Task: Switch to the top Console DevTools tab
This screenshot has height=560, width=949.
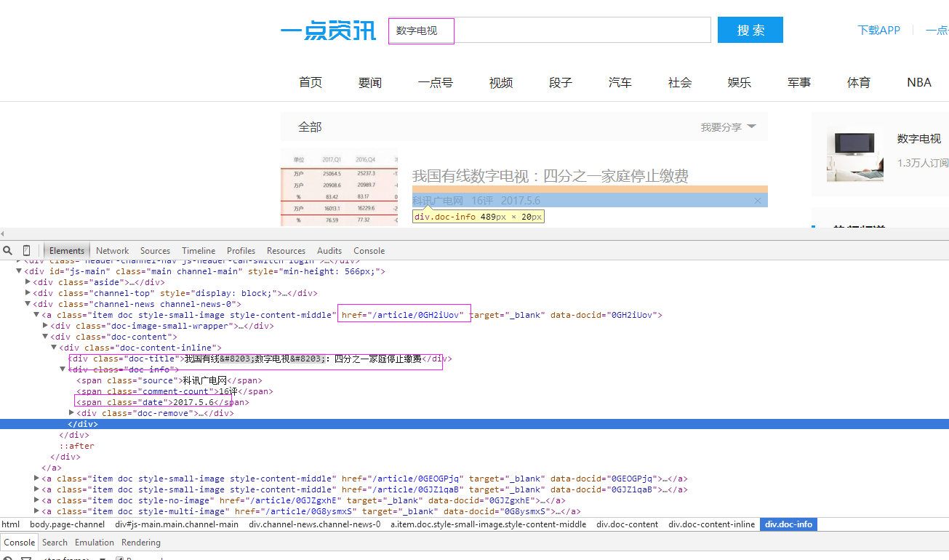Action: tap(369, 250)
